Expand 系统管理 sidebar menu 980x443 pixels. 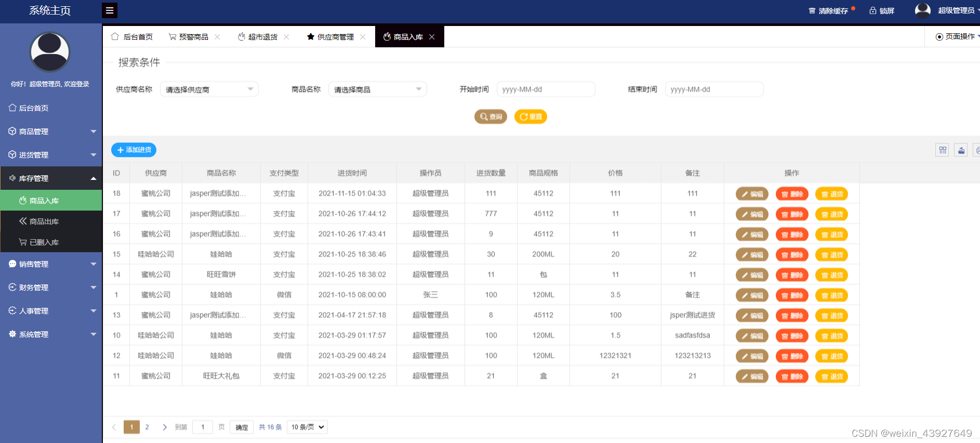51,334
